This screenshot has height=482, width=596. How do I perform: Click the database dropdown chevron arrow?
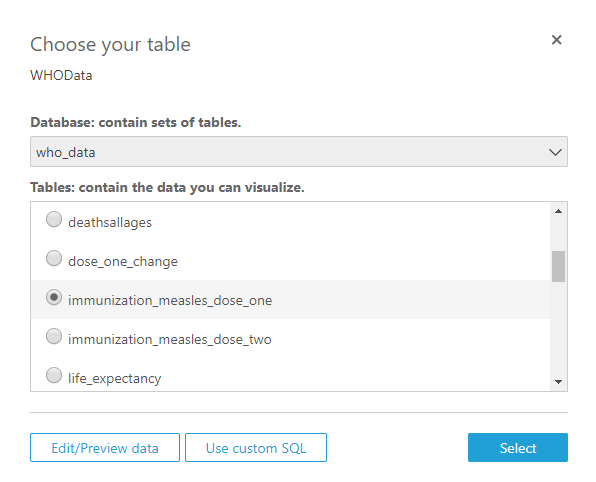pos(555,152)
